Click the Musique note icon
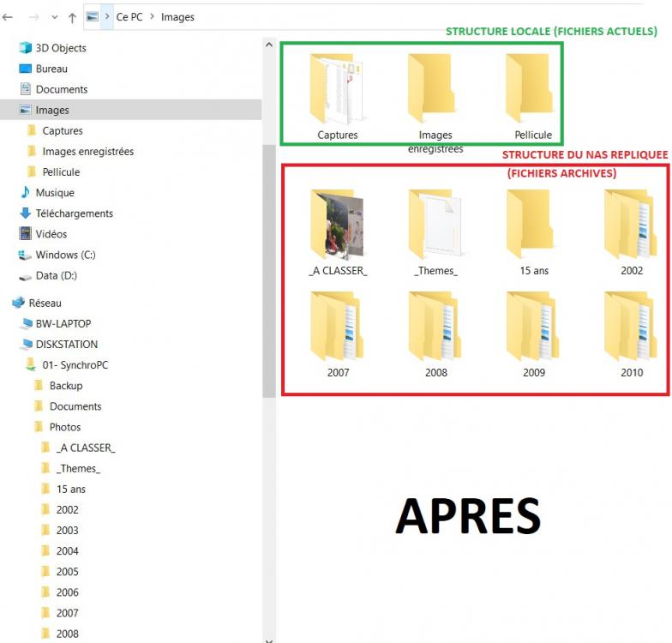The image size is (672, 643). (26, 192)
